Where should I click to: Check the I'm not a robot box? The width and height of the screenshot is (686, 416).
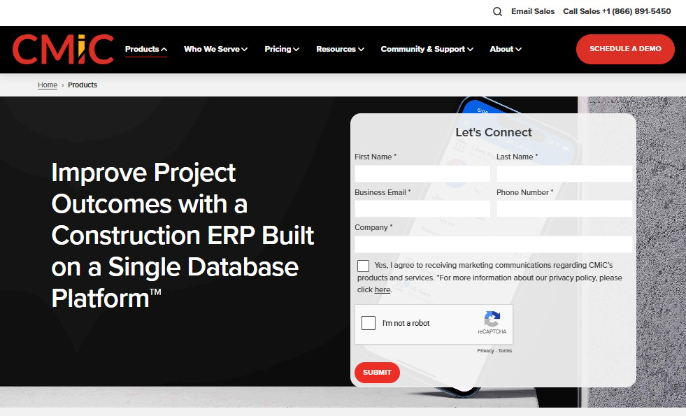click(x=368, y=323)
